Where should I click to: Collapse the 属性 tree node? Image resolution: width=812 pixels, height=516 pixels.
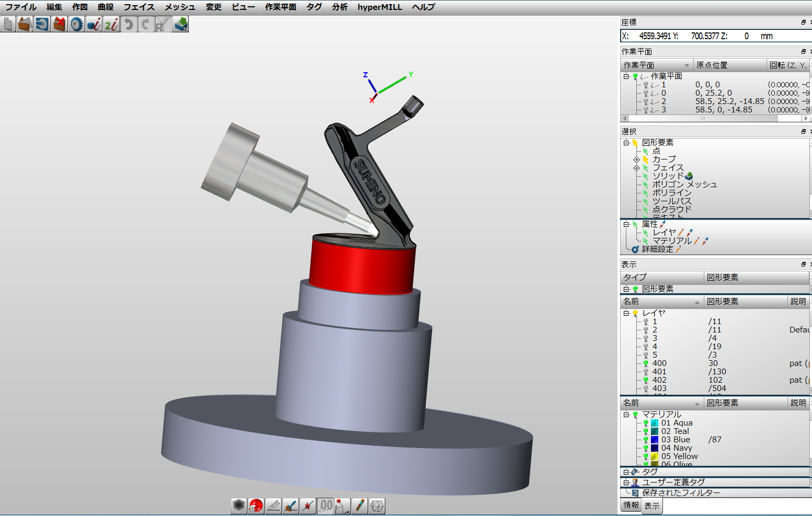click(x=626, y=224)
